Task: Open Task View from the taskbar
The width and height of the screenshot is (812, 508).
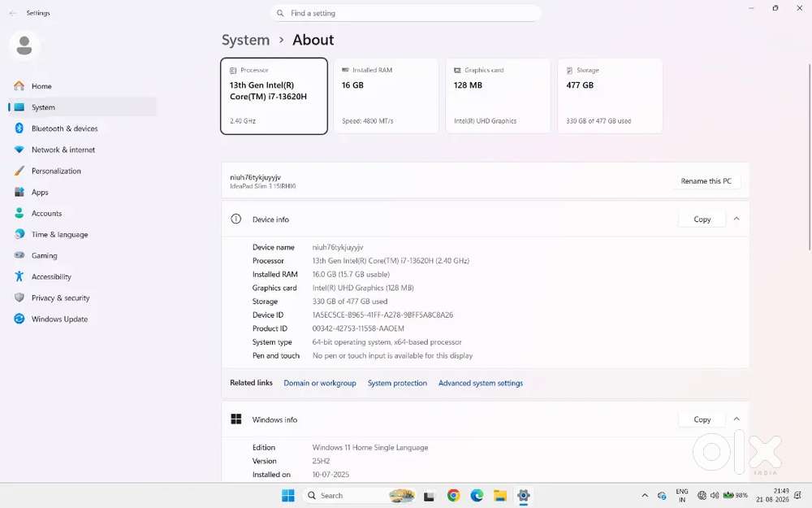Action: click(x=429, y=496)
